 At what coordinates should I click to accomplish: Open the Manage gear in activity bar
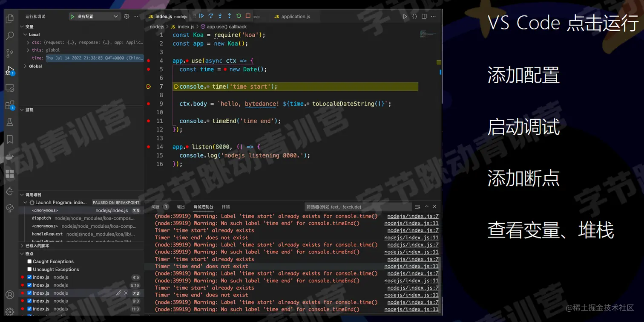coord(9,312)
